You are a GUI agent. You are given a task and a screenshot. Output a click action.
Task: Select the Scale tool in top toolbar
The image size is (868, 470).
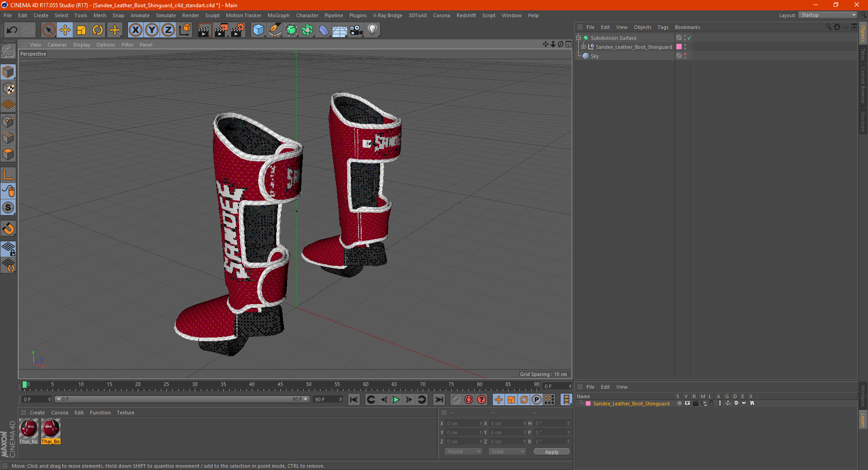81,30
